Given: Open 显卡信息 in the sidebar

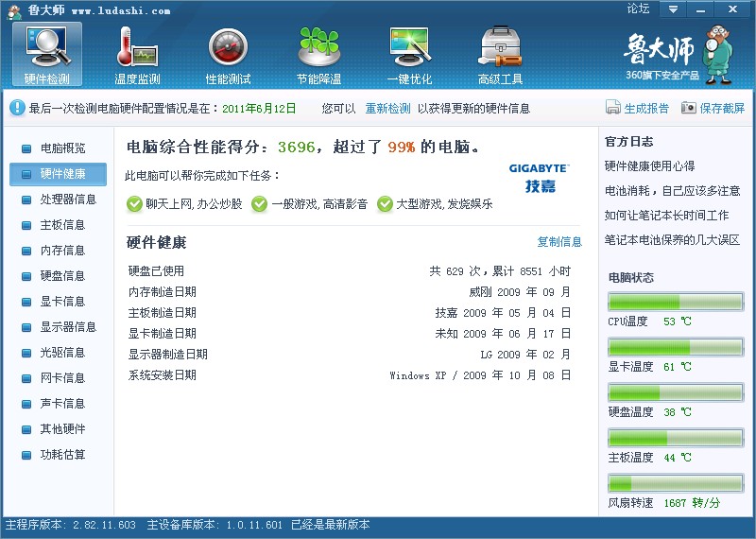Looking at the screenshot, I should (x=62, y=302).
